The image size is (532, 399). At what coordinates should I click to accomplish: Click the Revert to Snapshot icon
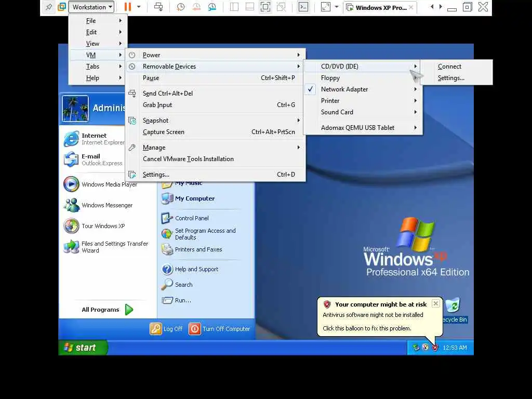pos(196,7)
